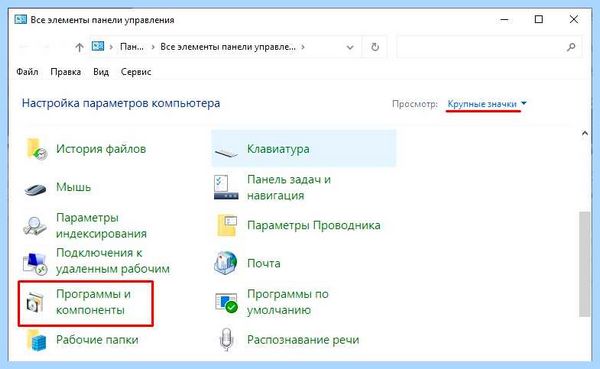Open the Клавиатура link
600x369 pixels.
[278, 149]
